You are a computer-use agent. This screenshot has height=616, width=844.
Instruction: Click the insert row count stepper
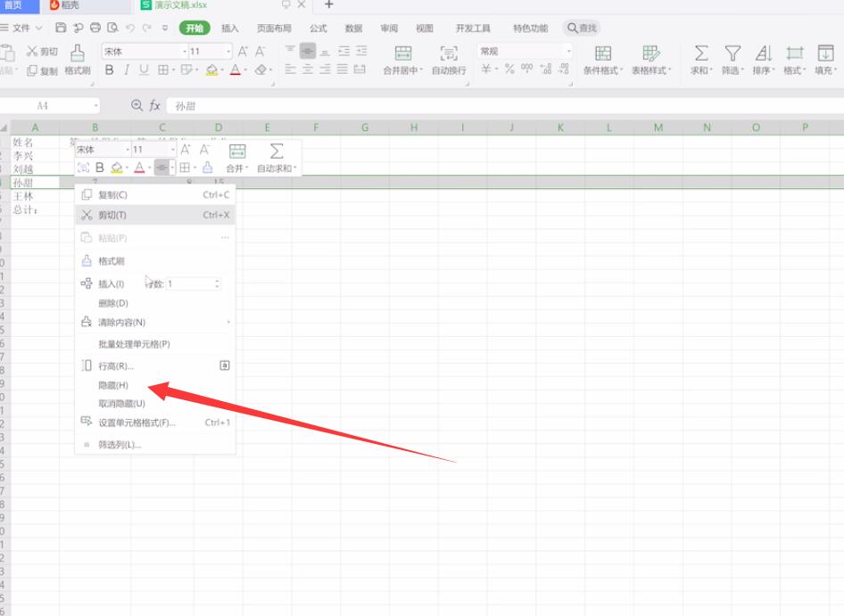217,283
